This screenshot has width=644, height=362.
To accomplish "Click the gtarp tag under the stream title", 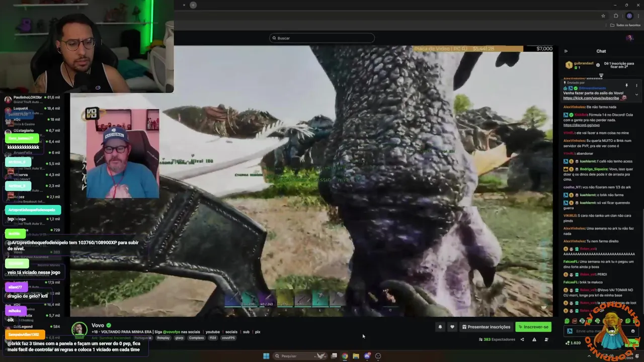I will point(179,338).
